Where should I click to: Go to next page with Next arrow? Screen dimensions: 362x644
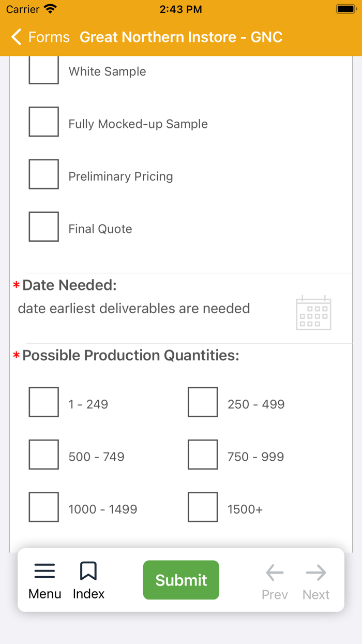click(316, 573)
